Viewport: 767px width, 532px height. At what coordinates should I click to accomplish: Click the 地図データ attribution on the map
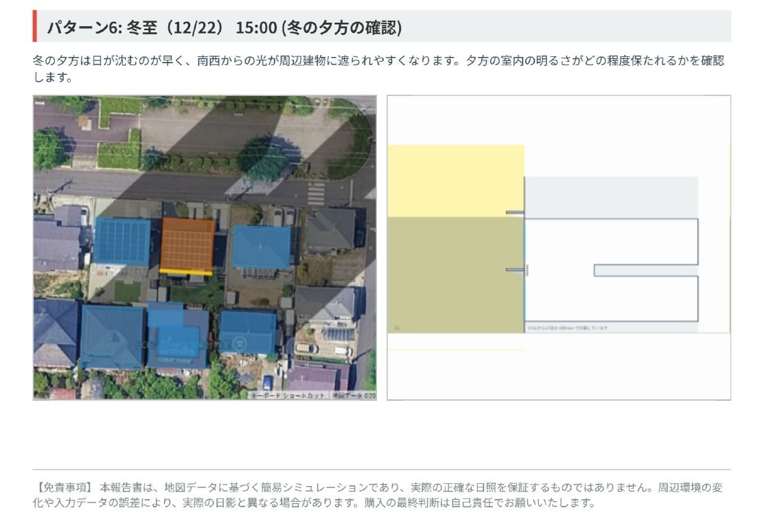354,395
